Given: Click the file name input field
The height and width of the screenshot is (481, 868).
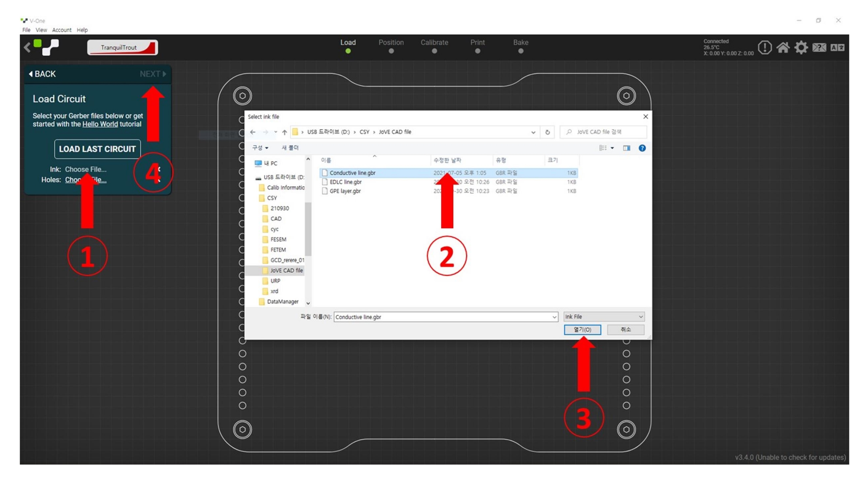Looking at the screenshot, I should click(442, 317).
